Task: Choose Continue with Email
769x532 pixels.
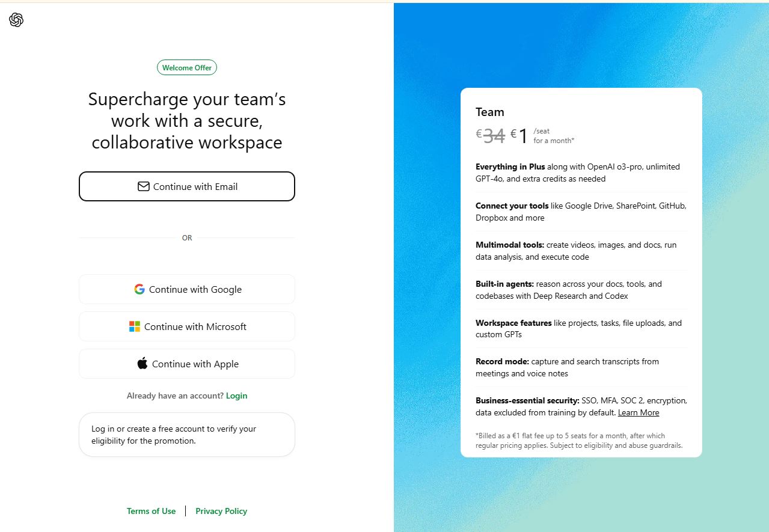Action: click(187, 186)
